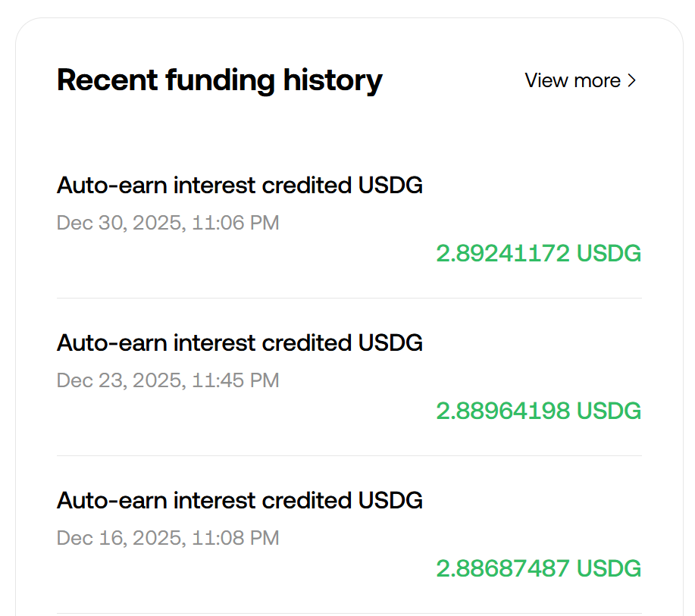Select the Dec 23, 2025 date text
This screenshot has width=695, height=616.
coord(118,380)
